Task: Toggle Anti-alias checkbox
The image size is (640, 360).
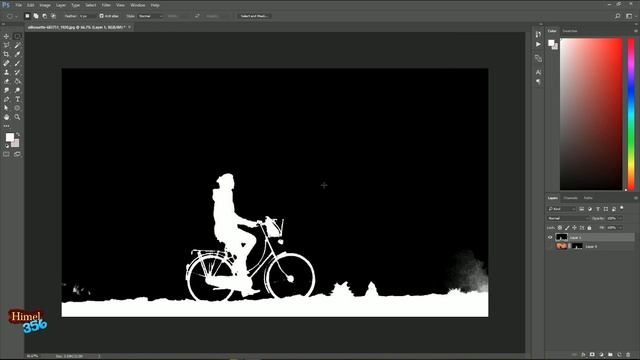Action: click(x=102, y=16)
